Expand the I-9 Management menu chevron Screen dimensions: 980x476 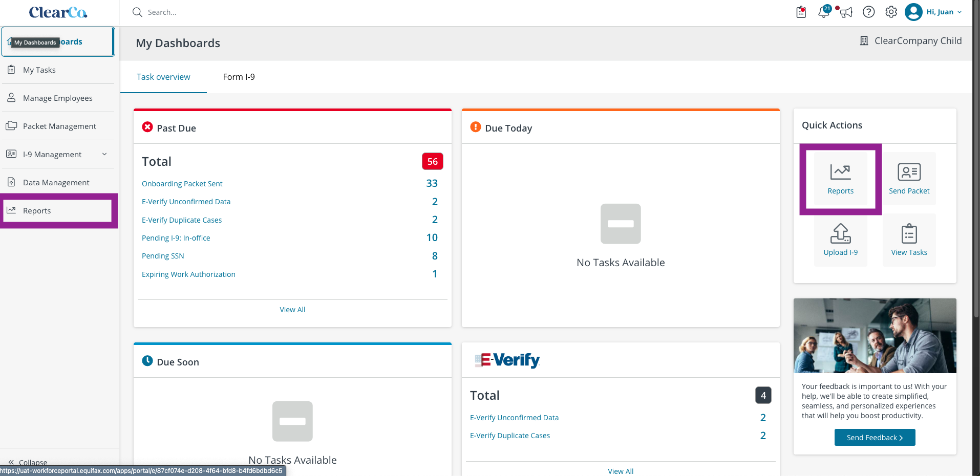pos(104,154)
